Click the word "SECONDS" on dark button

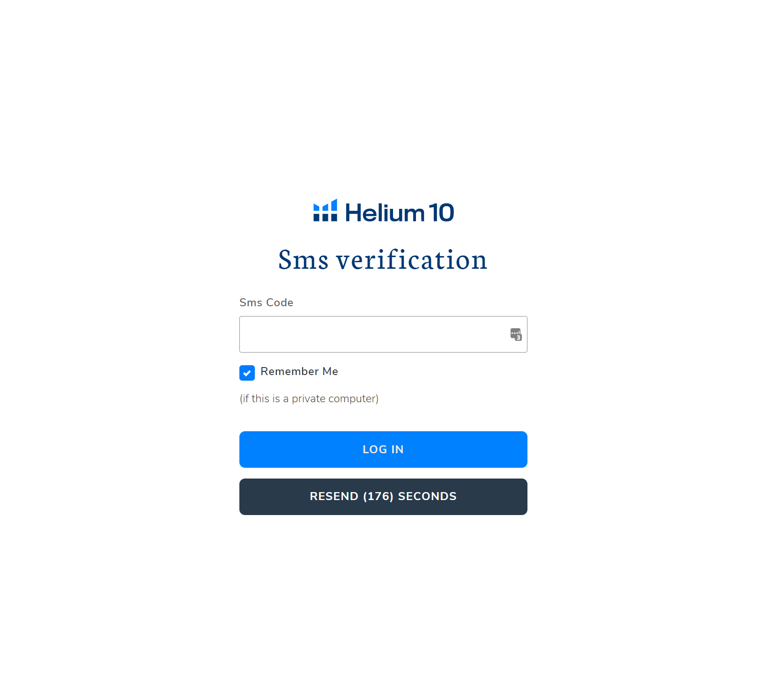(x=427, y=496)
